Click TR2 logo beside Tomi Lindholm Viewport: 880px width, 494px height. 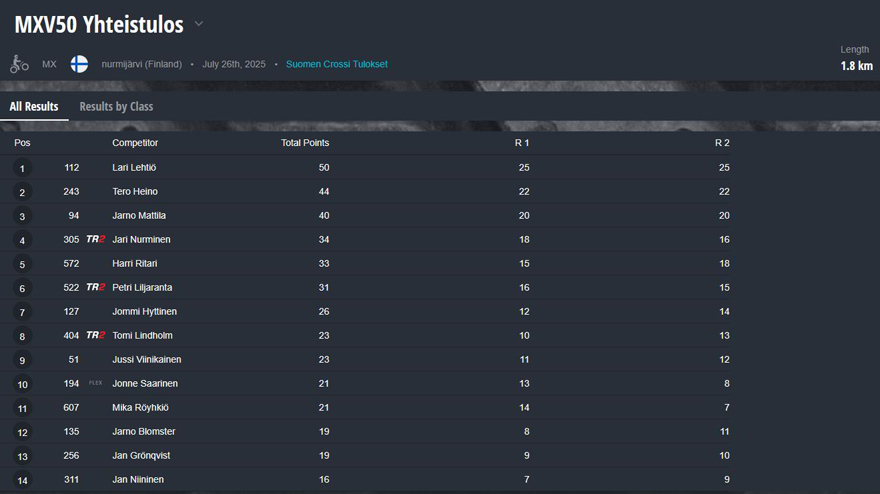(x=95, y=335)
